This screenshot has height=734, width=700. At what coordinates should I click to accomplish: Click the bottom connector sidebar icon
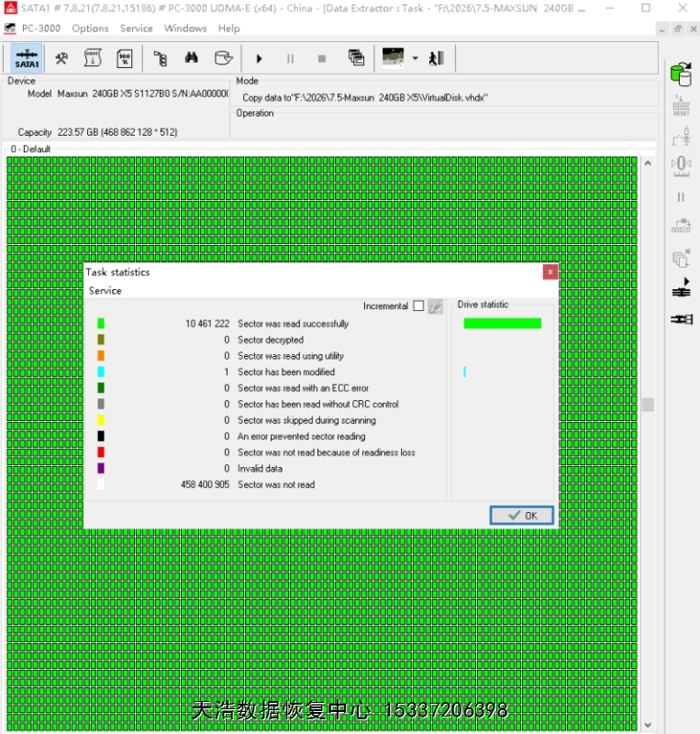682,319
